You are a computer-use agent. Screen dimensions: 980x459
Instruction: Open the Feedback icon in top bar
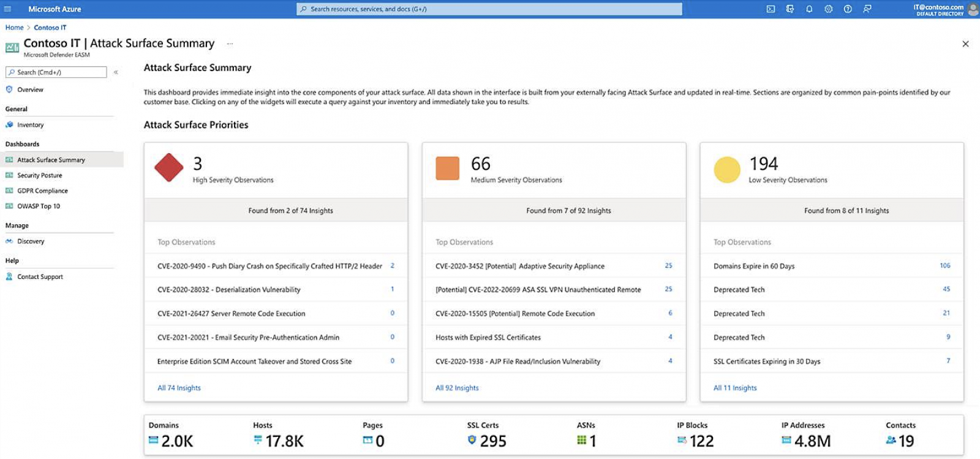point(867,9)
